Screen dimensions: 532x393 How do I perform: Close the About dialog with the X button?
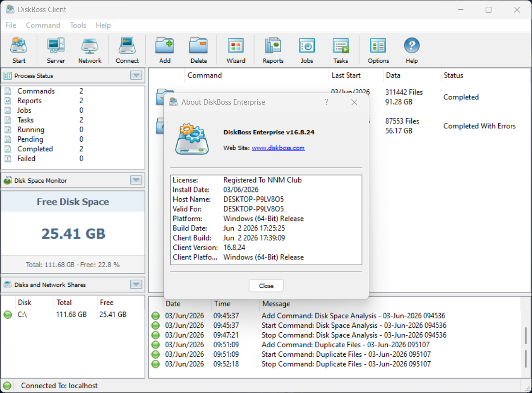pos(354,102)
